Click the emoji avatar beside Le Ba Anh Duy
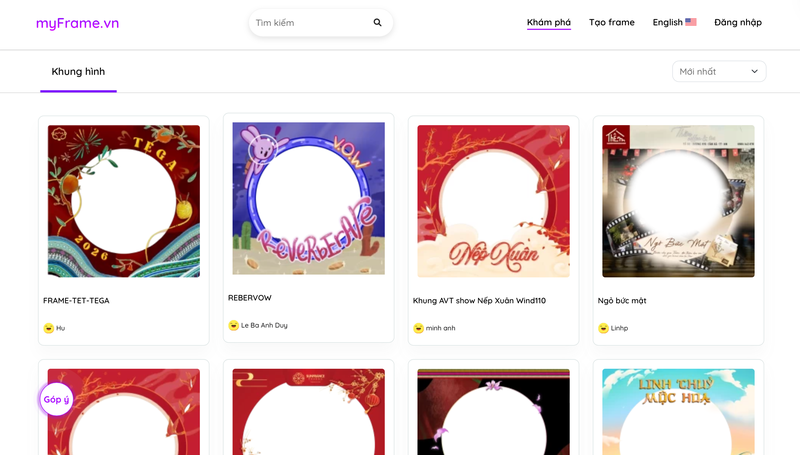The width and height of the screenshot is (800, 455). pyautogui.click(x=234, y=325)
